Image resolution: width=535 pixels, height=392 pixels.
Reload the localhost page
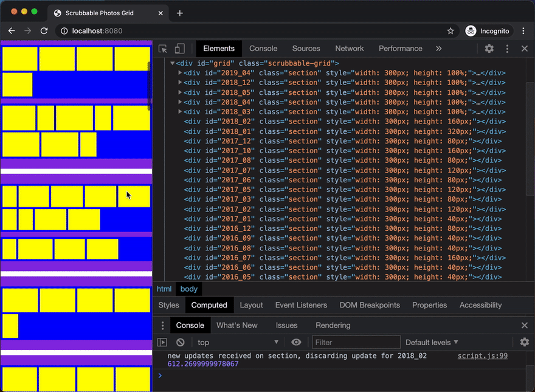click(44, 31)
